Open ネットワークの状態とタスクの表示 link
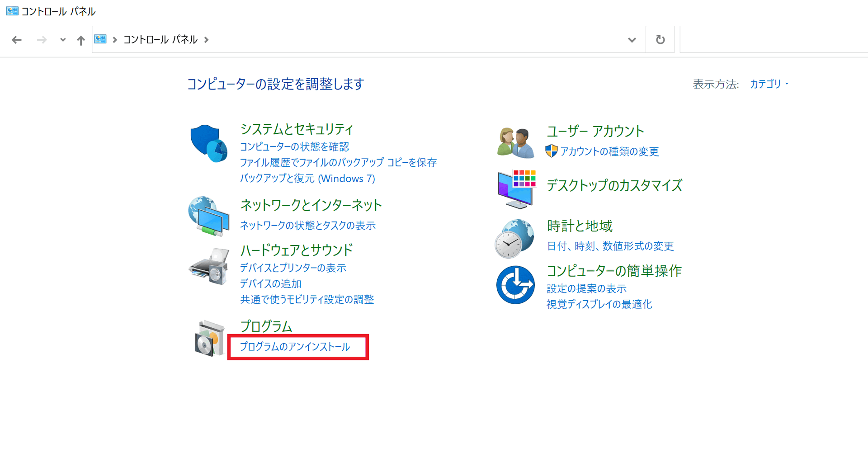This screenshot has width=868, height=453. (x=308, y=225)
